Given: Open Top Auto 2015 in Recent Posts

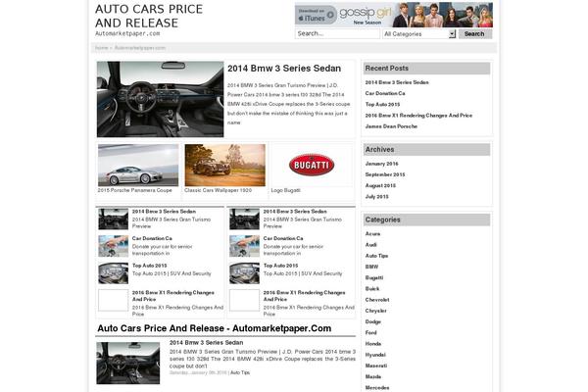Looking at the screenshot, I should click(x=382, y=104).
